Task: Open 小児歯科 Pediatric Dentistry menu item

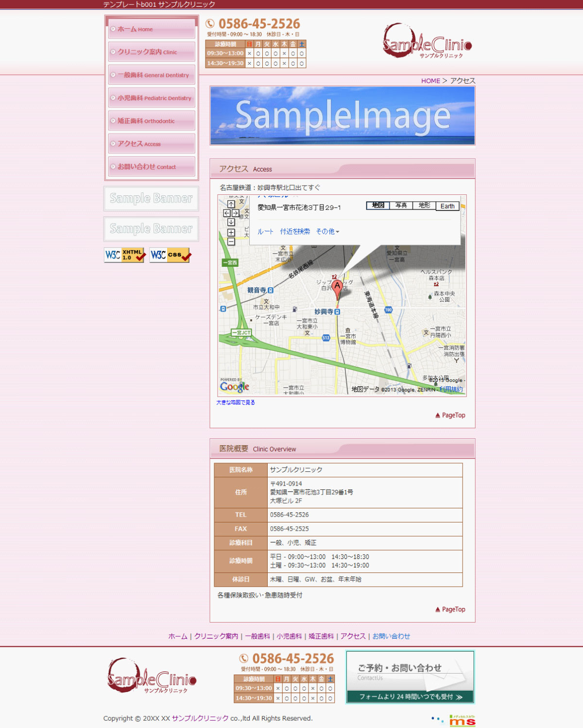Action: pyautogui.click(x=152, y=98)
